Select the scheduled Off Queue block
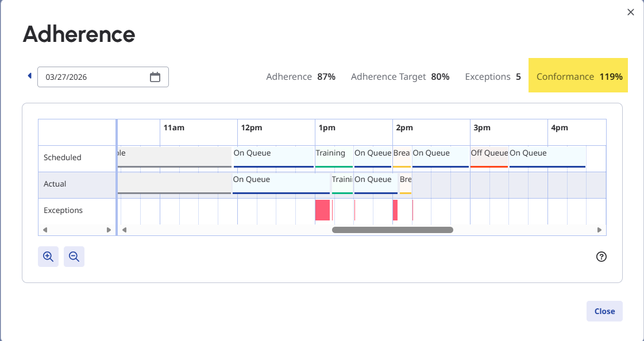The height and width of the screenshot is (341, 644). (x=489, y=157)
